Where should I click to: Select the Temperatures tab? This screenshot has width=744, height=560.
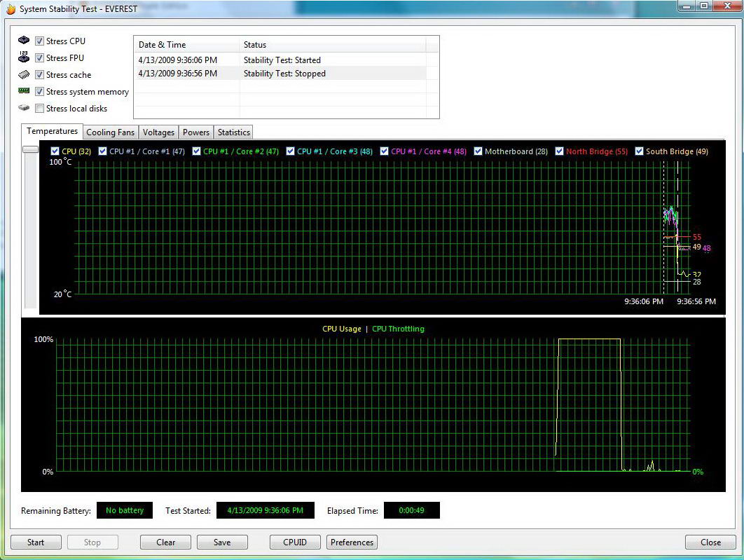pos(53,131)
